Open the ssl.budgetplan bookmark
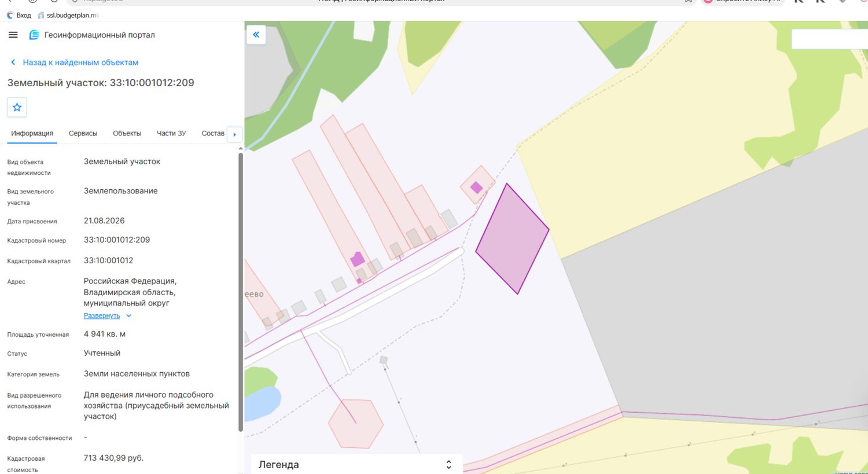Screen dimensions: 868x474 pos(68,15)
